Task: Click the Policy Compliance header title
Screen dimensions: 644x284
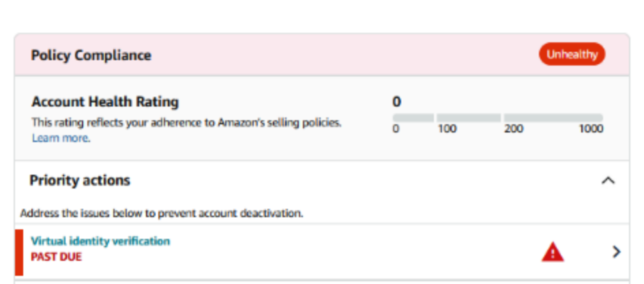Action: tap(91, 55)
